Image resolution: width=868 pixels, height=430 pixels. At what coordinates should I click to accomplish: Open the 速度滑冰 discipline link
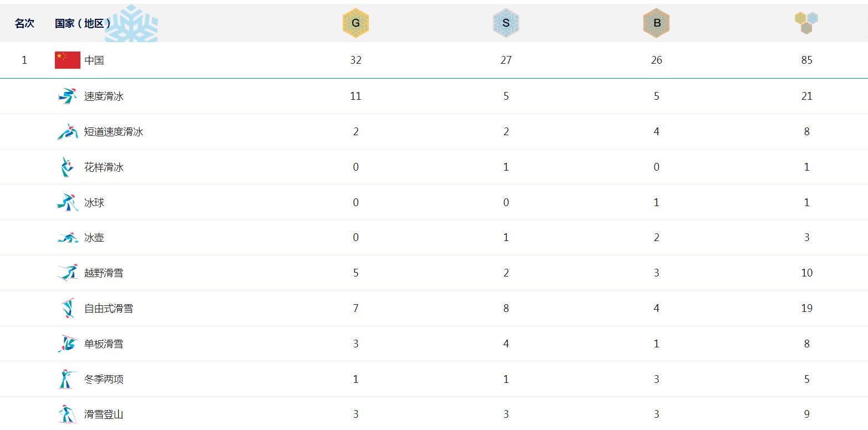point(104,96)
